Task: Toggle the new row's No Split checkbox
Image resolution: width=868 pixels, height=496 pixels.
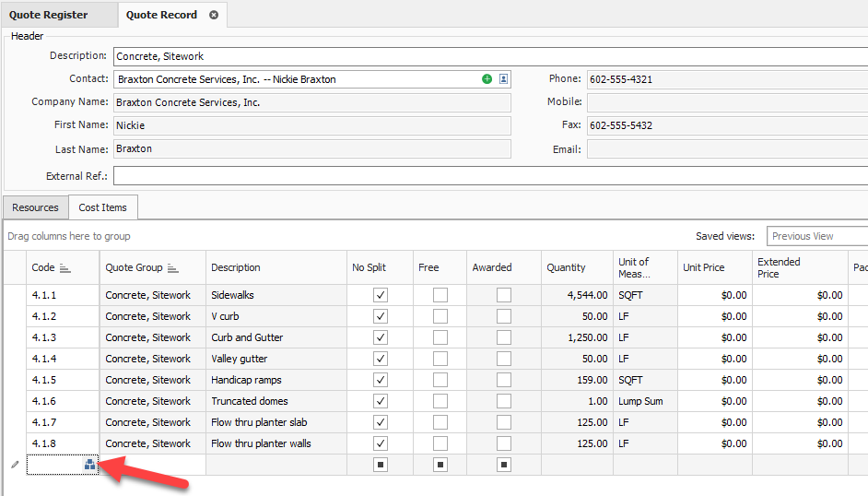Action: point(381,465)
